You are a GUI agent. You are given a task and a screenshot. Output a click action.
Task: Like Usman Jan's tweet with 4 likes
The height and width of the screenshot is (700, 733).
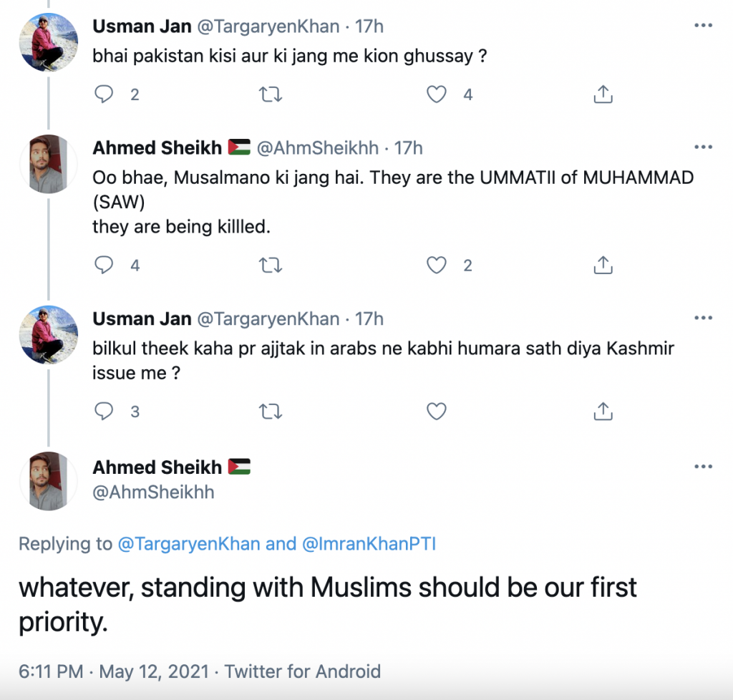coord(437,94)
